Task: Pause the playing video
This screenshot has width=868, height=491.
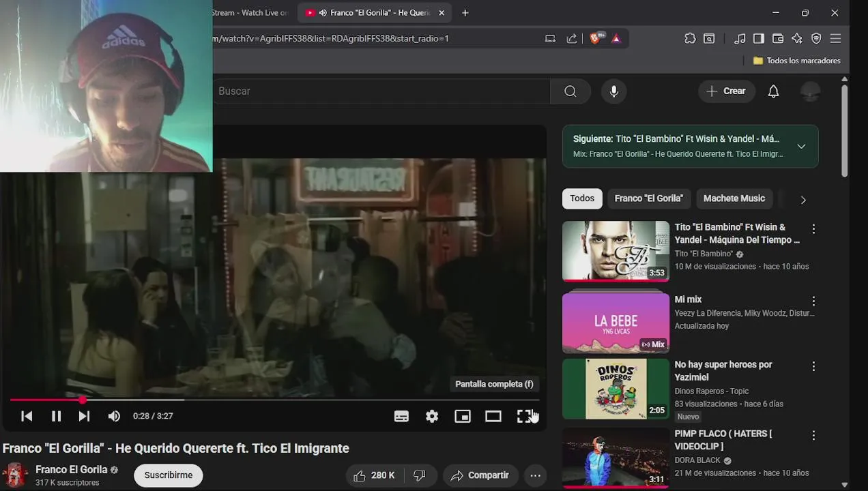Action: [x=56, y=416]
